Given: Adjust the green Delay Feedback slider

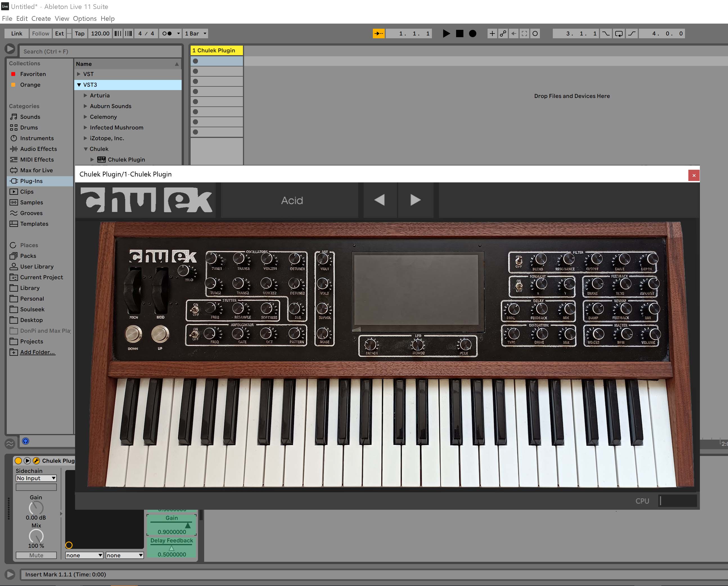Looking at the screenshot, I should point(172,548).
